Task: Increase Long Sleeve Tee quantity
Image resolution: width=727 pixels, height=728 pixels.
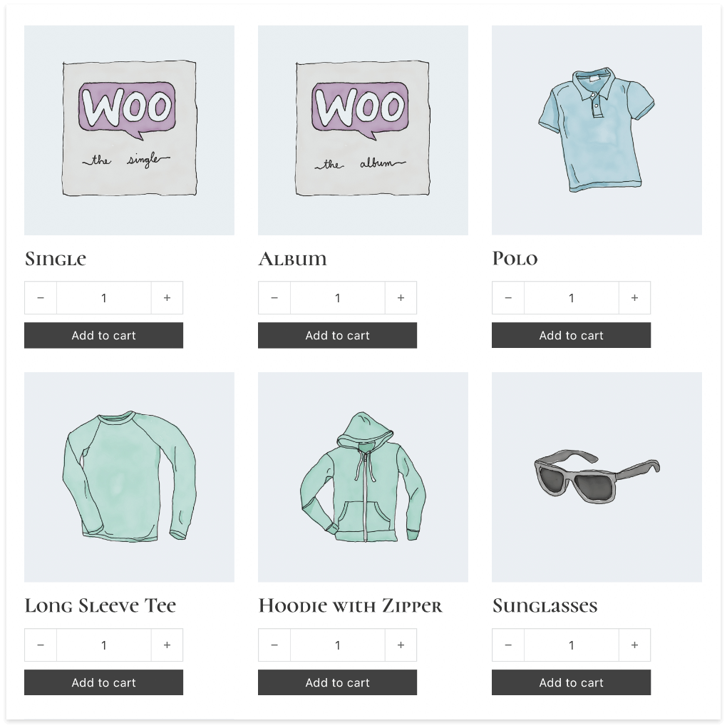Action: 167,645
